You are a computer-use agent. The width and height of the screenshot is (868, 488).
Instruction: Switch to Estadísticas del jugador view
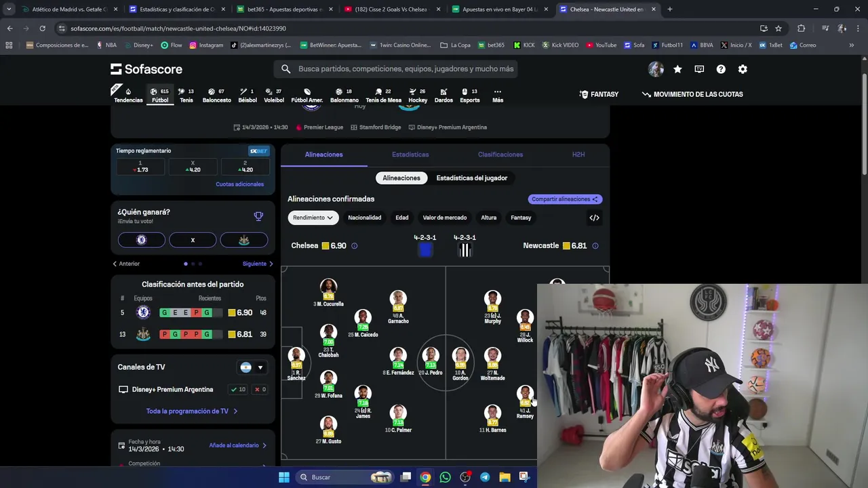[472, 178]
